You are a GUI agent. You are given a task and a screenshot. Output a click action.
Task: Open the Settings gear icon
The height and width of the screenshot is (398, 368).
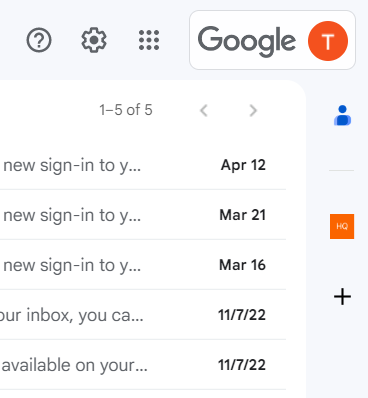94,40
